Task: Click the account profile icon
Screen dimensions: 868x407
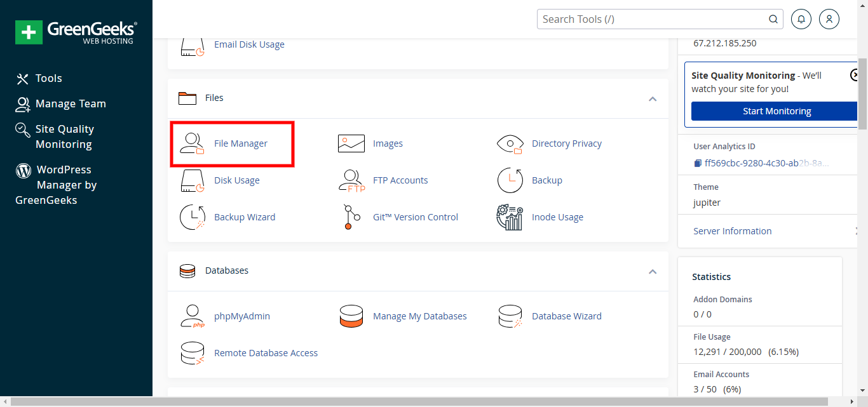Action: [x=829, y=18]
